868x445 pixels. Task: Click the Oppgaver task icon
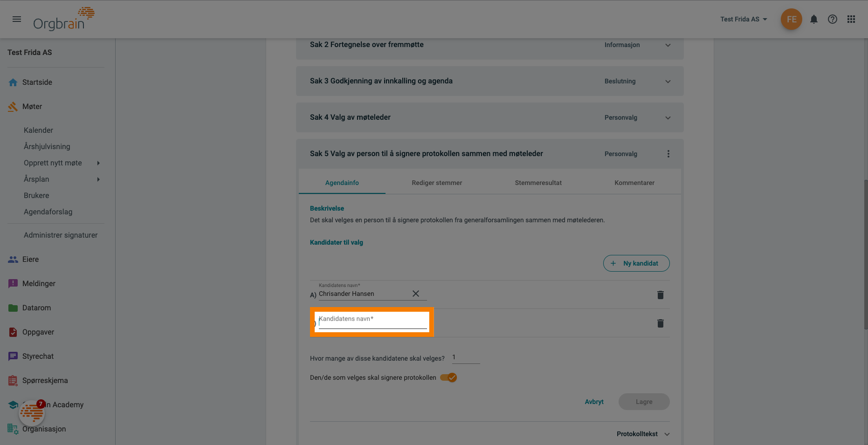[x=13, y=332]
